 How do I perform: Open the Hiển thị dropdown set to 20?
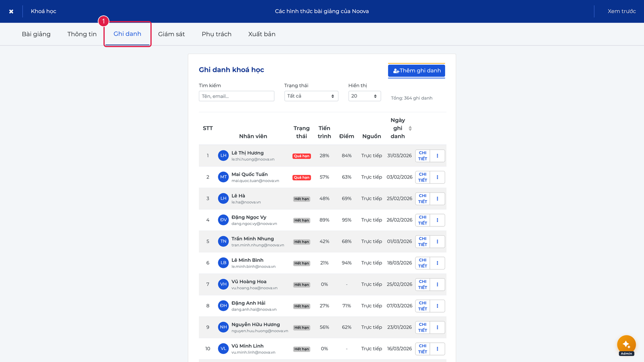click(364, 96)
